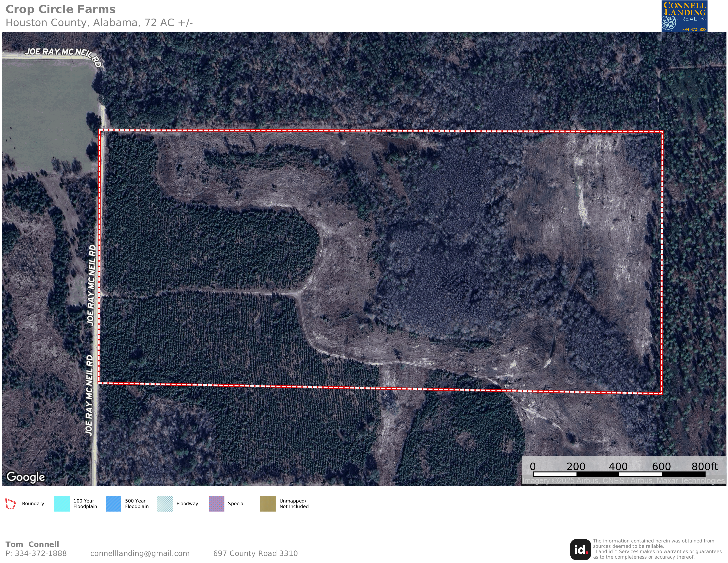The height and width of the screenshot is (563, 728).
Task: Click the Crop Circle Farms title
Action: click(60, 9)
